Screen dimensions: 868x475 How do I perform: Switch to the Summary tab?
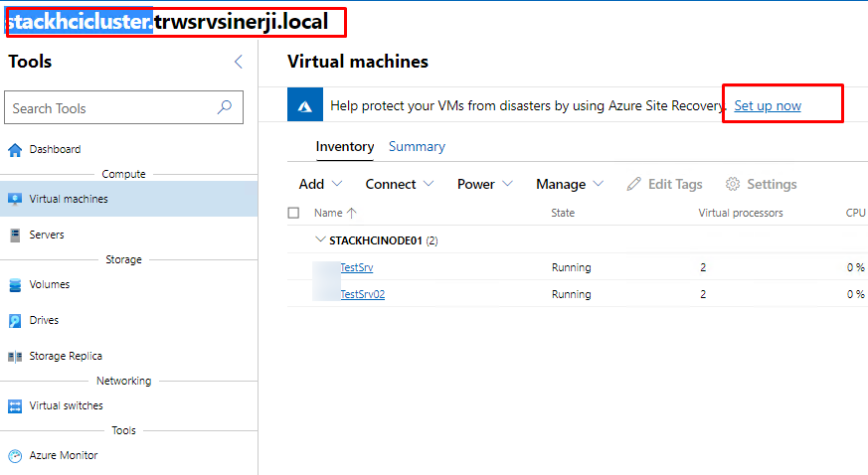tap(417, 146)
